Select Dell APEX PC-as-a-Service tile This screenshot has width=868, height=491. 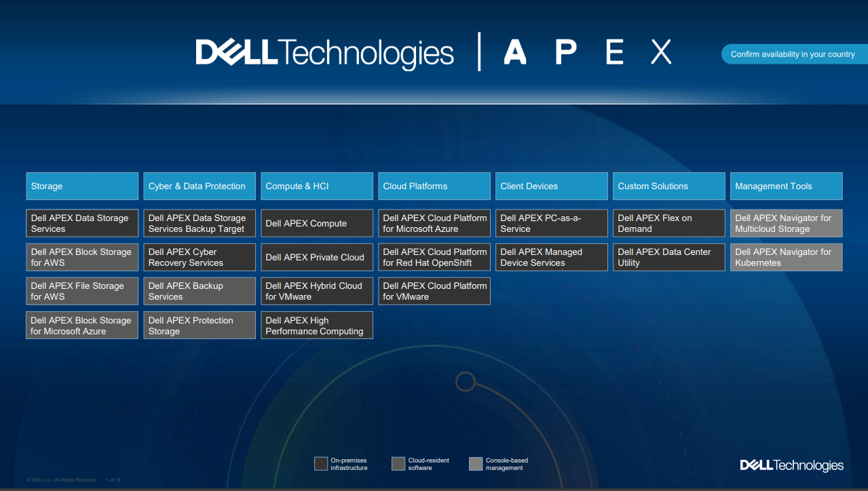(551, 223)
